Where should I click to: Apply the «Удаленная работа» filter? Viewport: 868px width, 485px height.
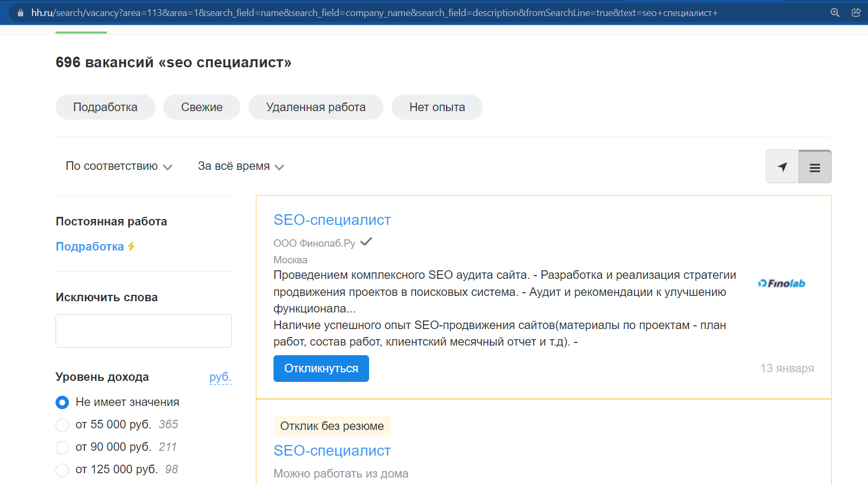[315, 107]
